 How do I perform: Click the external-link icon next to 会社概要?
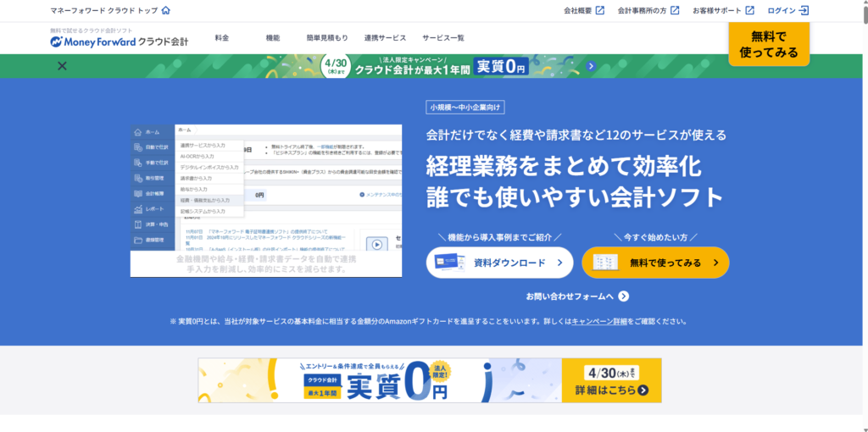coord(600,11)
